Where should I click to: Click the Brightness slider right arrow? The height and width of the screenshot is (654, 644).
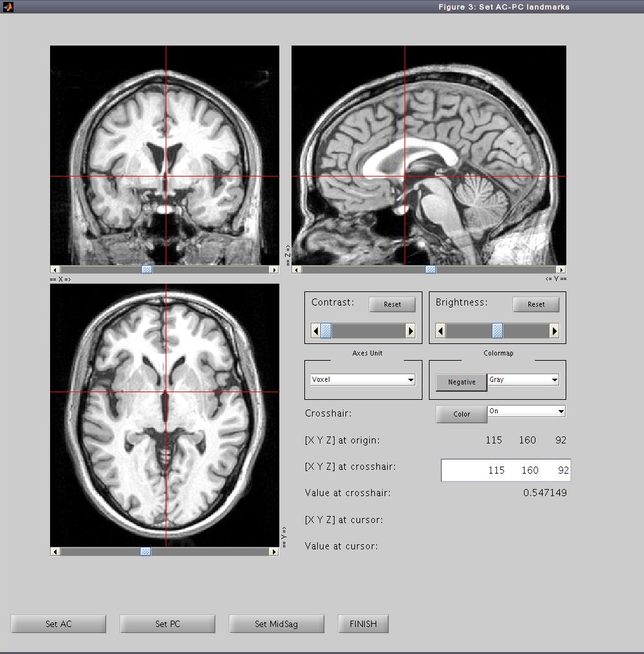(554, 331)
